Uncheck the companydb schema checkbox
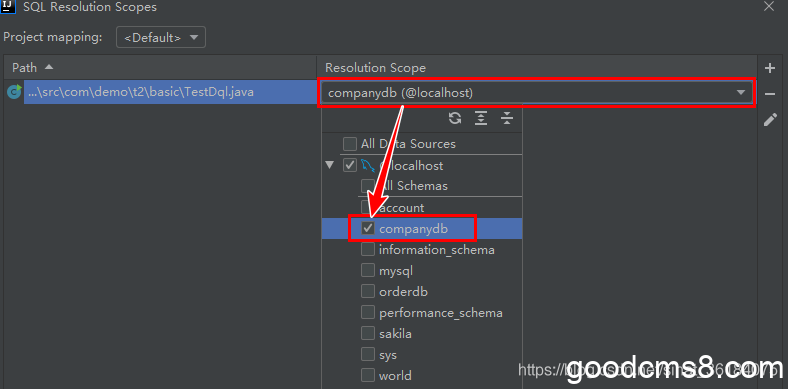The height and width of the screenshot is (389, 788). (368, 228)
